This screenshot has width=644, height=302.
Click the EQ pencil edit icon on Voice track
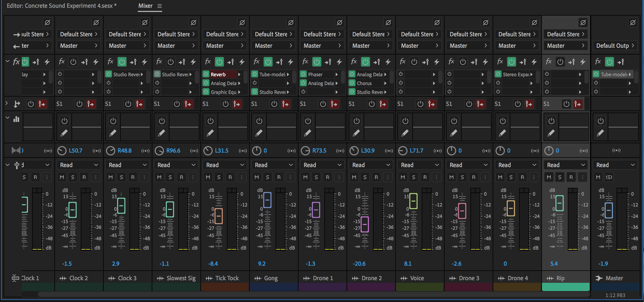pos(405,133)
